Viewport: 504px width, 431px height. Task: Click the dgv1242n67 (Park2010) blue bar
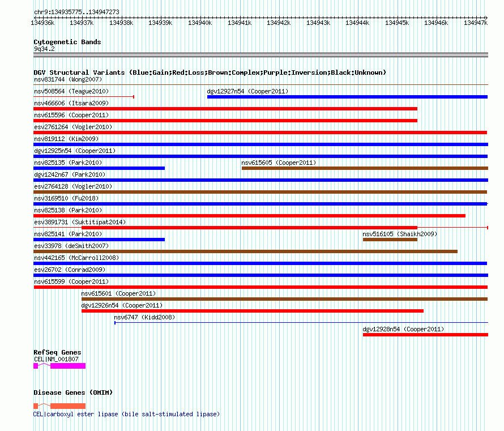point(260,180)
